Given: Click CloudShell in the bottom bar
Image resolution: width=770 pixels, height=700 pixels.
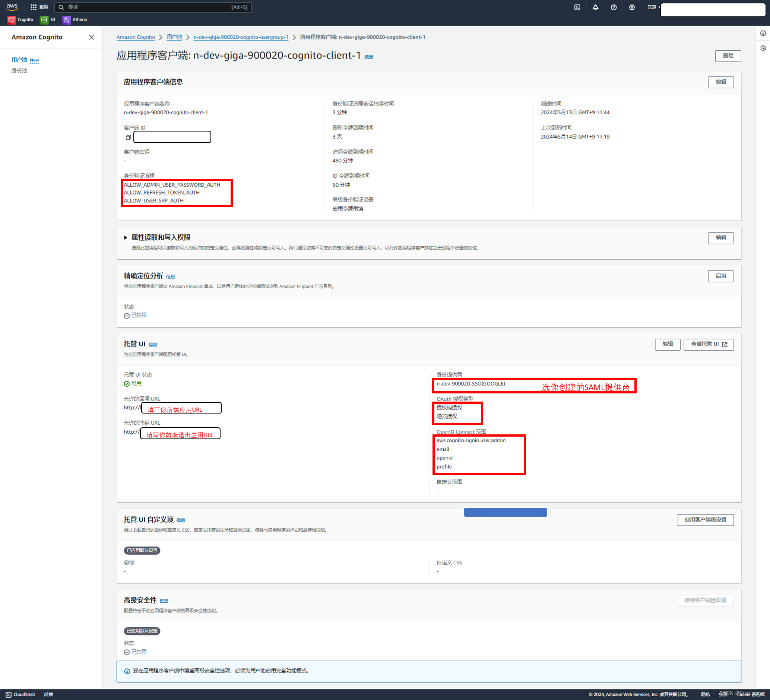Looking at the screenshot, I should [20, 694].
